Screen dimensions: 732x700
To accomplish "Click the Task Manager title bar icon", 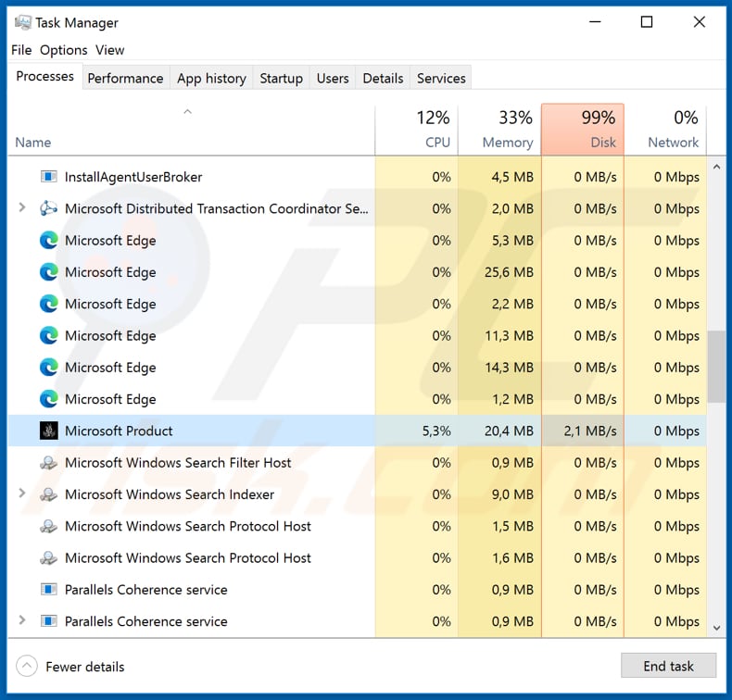I will [x=23, y=22].
